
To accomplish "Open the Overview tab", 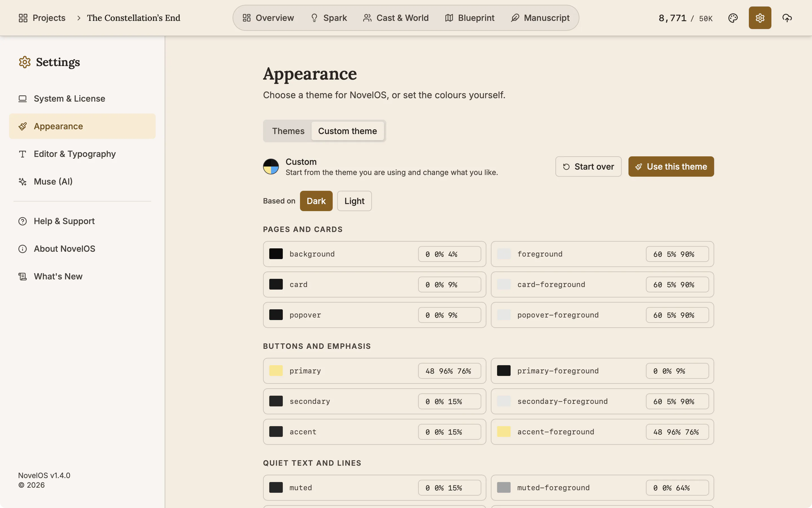I will 268,18.
